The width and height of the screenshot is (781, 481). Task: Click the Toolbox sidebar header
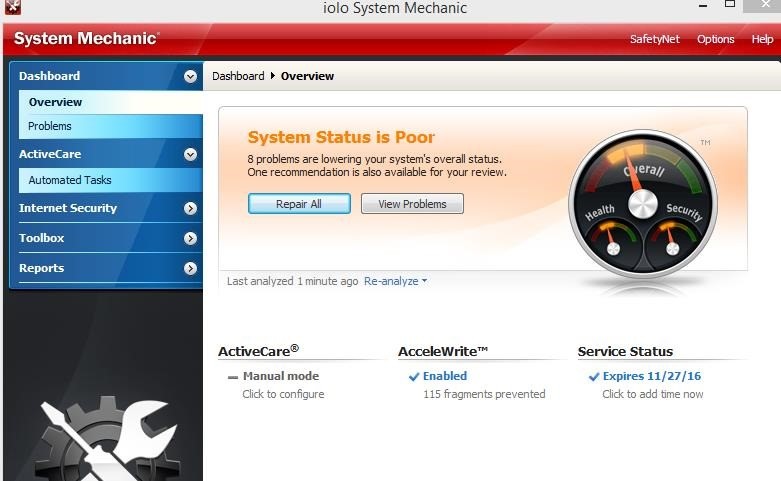point(106,239)
